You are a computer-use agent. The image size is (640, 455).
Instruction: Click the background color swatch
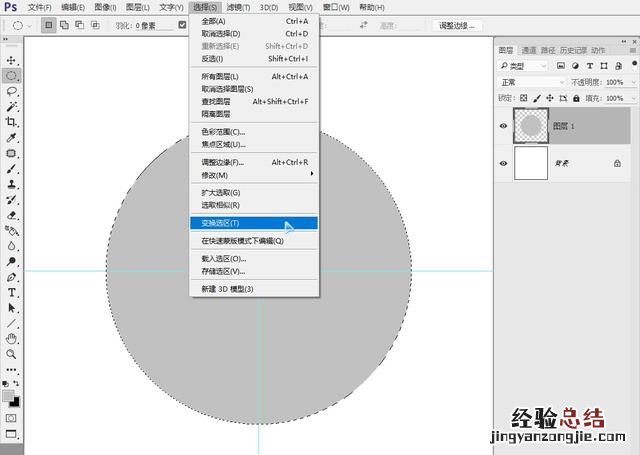16,403
